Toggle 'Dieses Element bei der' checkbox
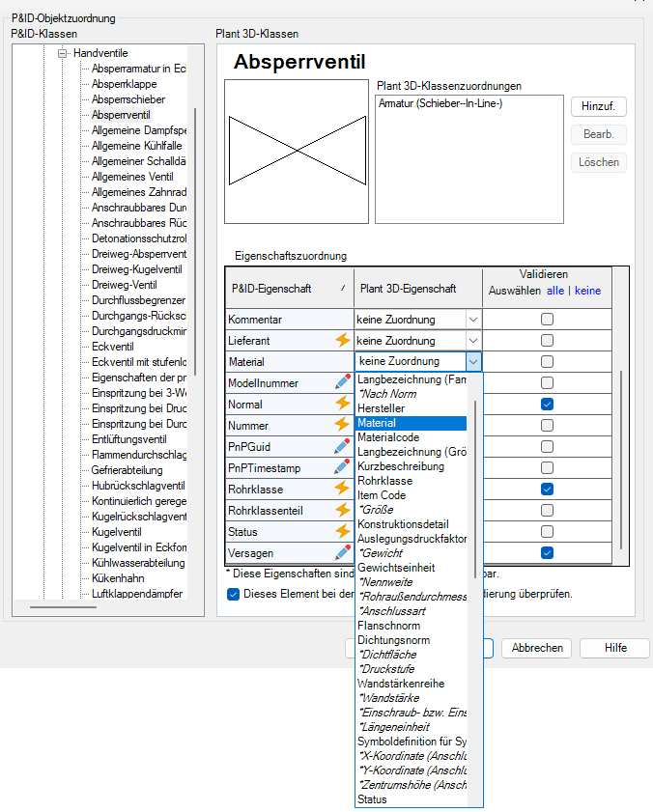653x812 pixels. point(233,594)
